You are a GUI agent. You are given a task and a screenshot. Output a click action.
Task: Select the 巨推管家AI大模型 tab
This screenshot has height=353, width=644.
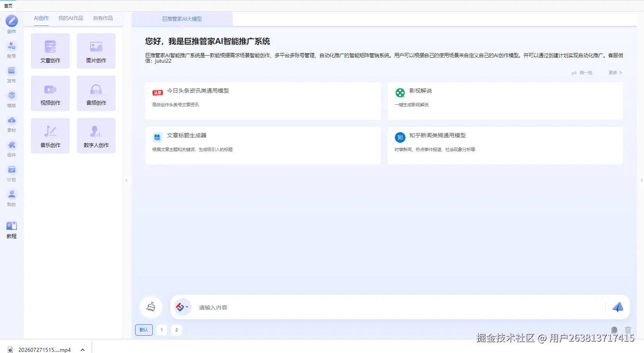(x=182, y=19)
